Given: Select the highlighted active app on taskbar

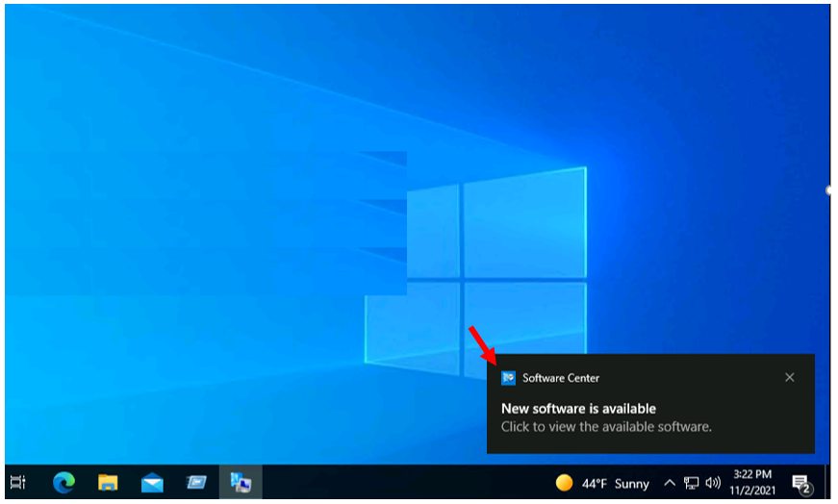Looking at the screenshot, I should point(241,482).
